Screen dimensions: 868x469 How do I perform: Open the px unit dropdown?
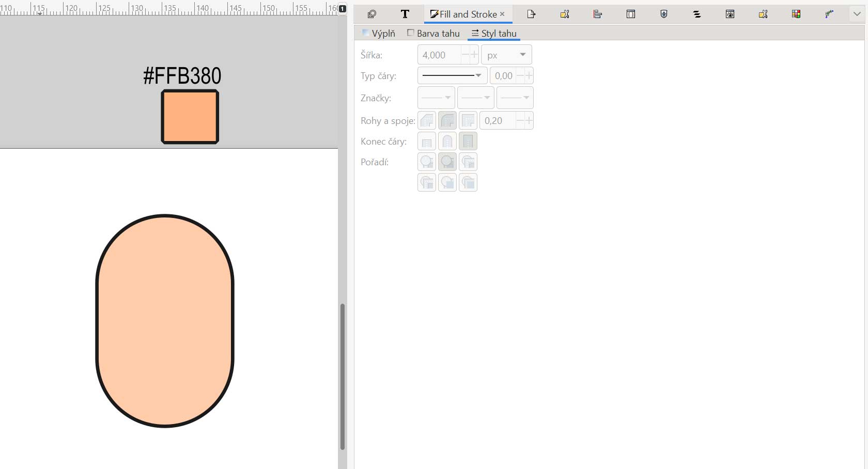(506, 55)
